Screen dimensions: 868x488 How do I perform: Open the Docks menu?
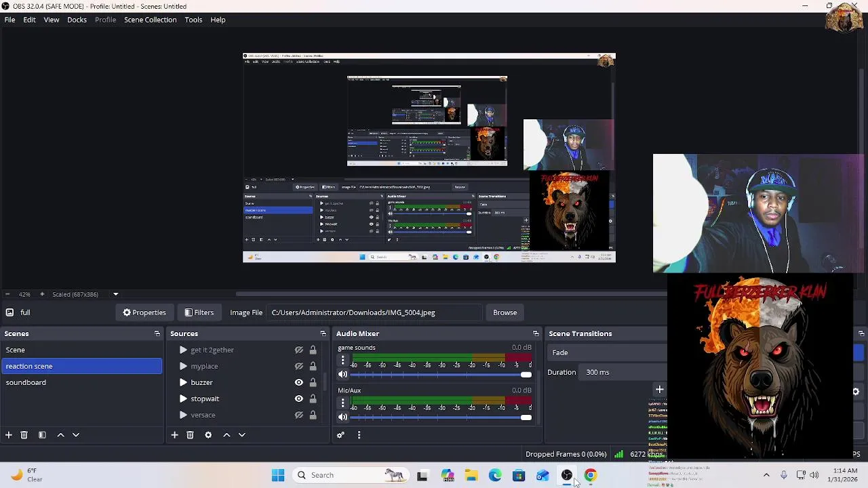(77, 20)
